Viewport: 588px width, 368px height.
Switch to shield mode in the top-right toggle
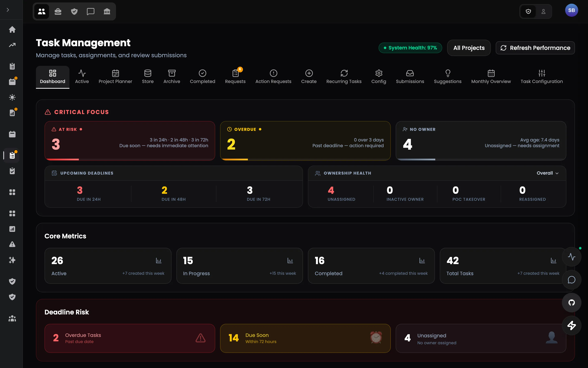coord(528,11)
